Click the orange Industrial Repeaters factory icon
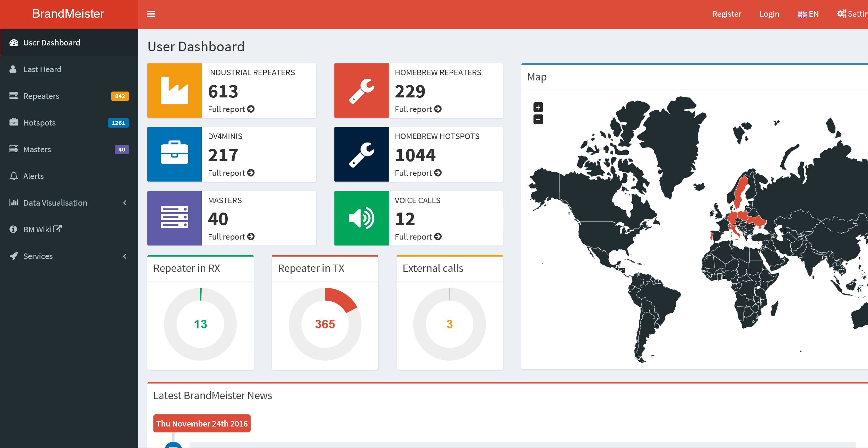 [x=174, y=91]
